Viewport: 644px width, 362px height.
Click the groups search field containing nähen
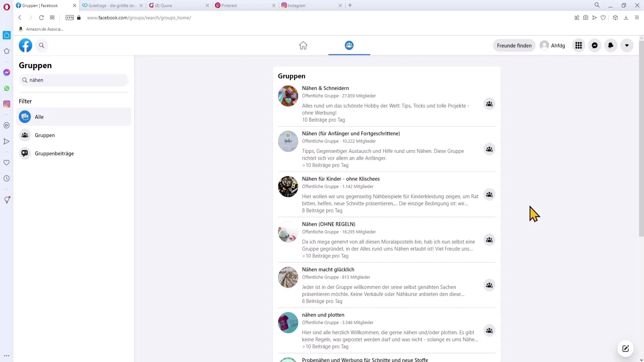click(74, 80)
